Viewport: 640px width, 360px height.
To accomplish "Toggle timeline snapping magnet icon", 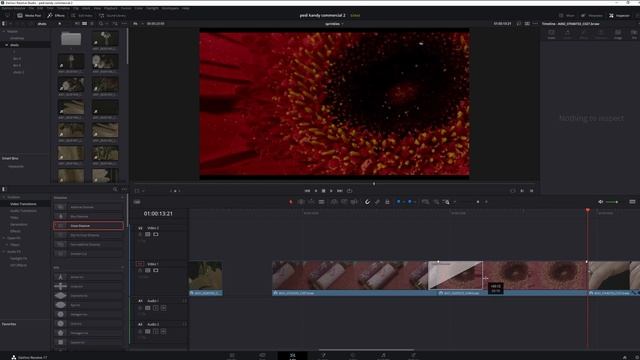I will click(367, 202).
